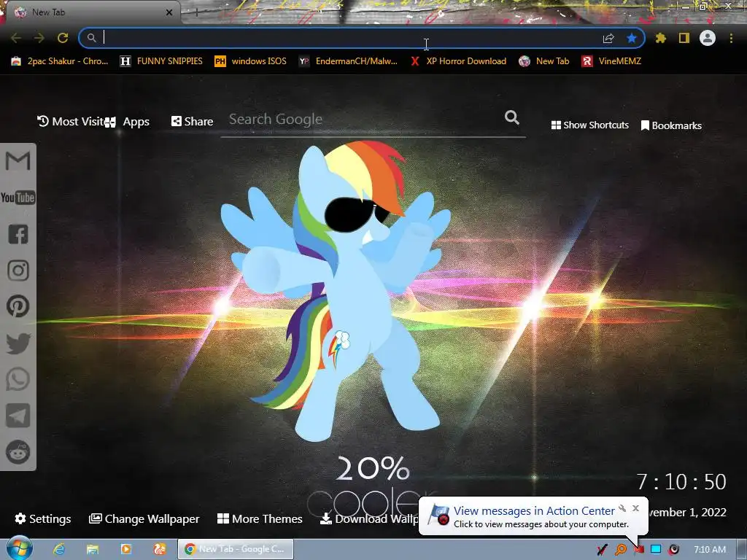The width and height of the screenshot is (747, 560).
Task: Reload the current page
Action: pyautogui.click(x=63, y=38)
